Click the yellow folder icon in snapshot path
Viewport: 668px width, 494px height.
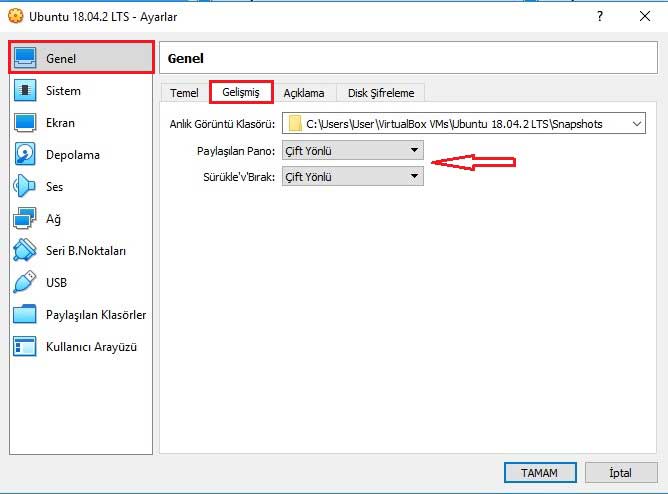tap(295, 124)
